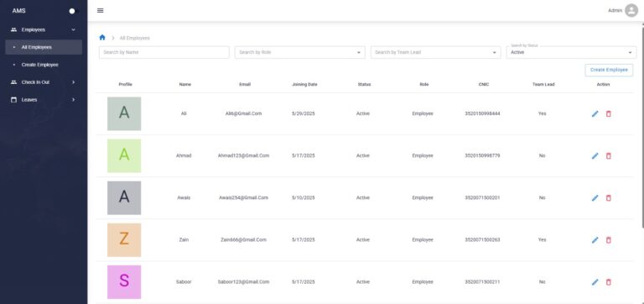Click the Email column header
This screenshot has width=644, height=304.
(245, 84)
